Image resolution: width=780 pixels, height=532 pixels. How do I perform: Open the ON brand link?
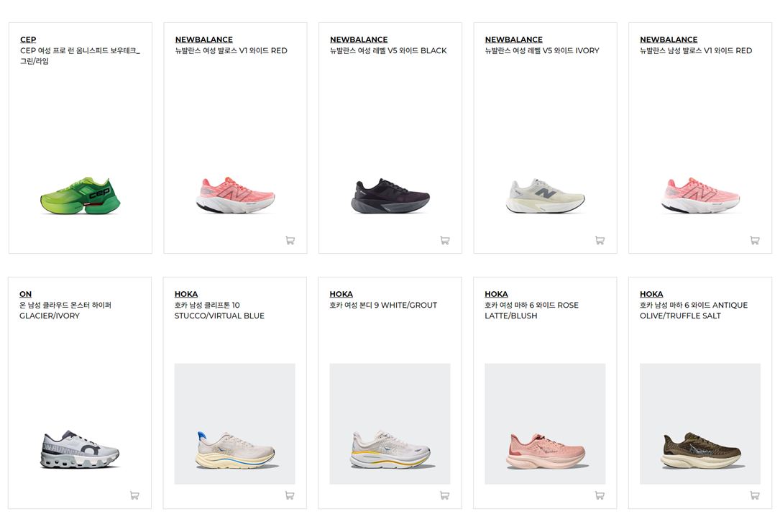[x=25, y=294]
